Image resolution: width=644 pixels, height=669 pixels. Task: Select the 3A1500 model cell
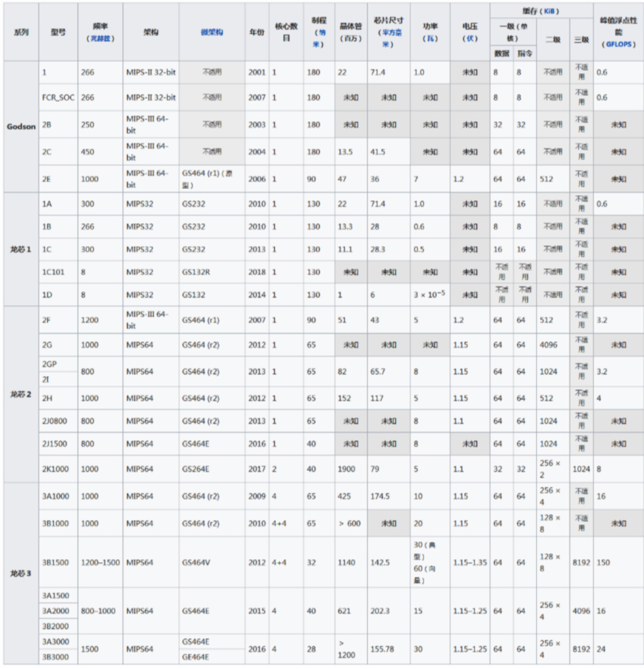pos(58,596)
